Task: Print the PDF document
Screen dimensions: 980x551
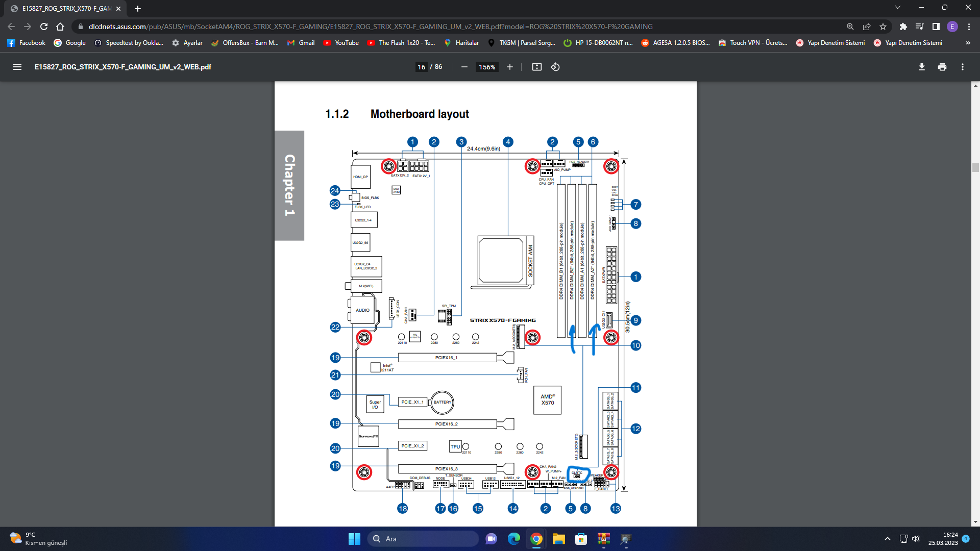Action: [x=942, y=67]
